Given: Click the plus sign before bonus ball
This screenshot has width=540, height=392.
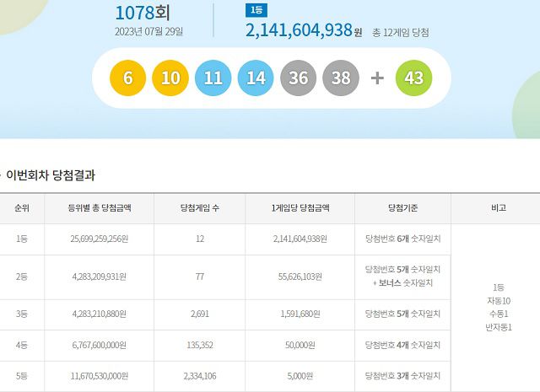Looking at the screenshot, I should pos(377,78).
